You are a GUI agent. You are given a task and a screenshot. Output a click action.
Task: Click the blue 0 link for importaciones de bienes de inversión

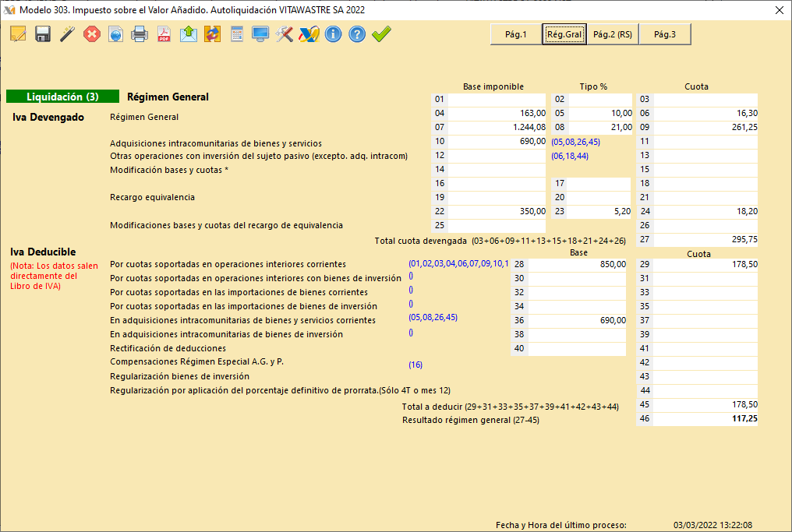pyautogui.click(x=411, y=304)
